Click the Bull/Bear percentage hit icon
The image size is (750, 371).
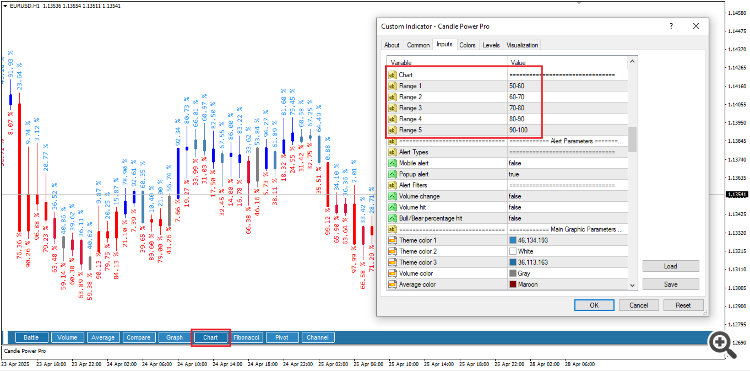coord(392,218)
